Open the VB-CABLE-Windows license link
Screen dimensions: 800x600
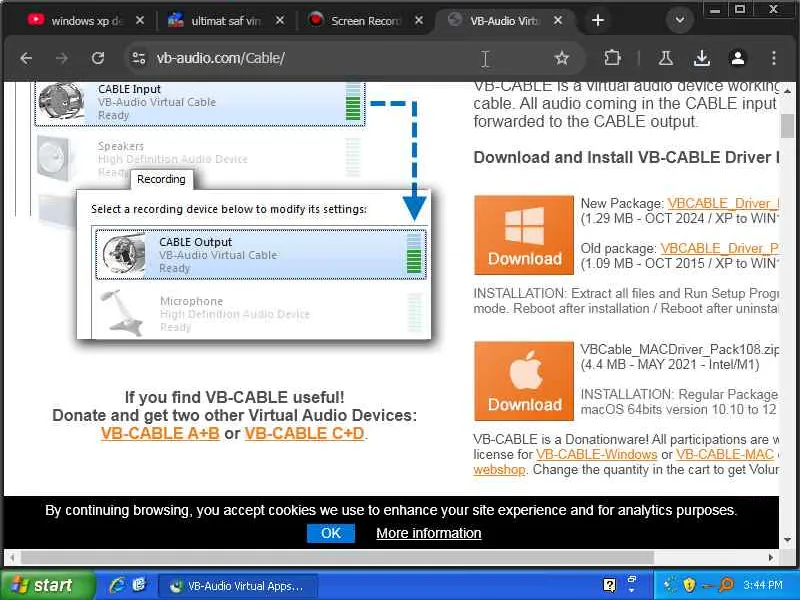[596, 455]
